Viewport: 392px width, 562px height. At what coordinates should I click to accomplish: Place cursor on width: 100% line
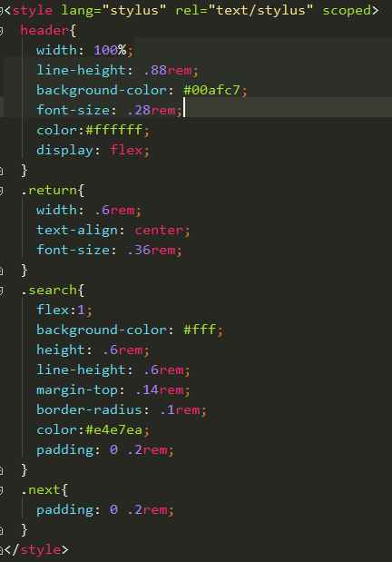[x=84, y=50]
